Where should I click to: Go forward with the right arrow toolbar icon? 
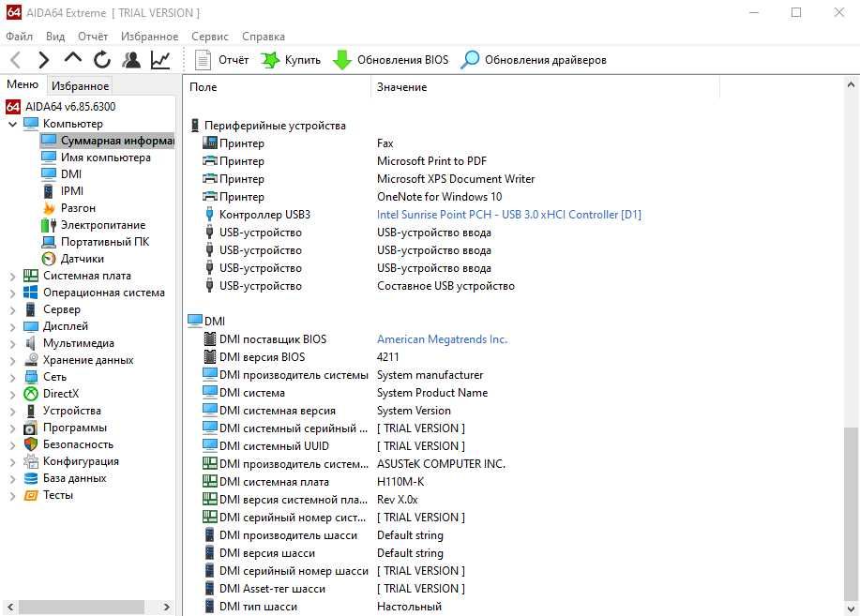[43, 60]
